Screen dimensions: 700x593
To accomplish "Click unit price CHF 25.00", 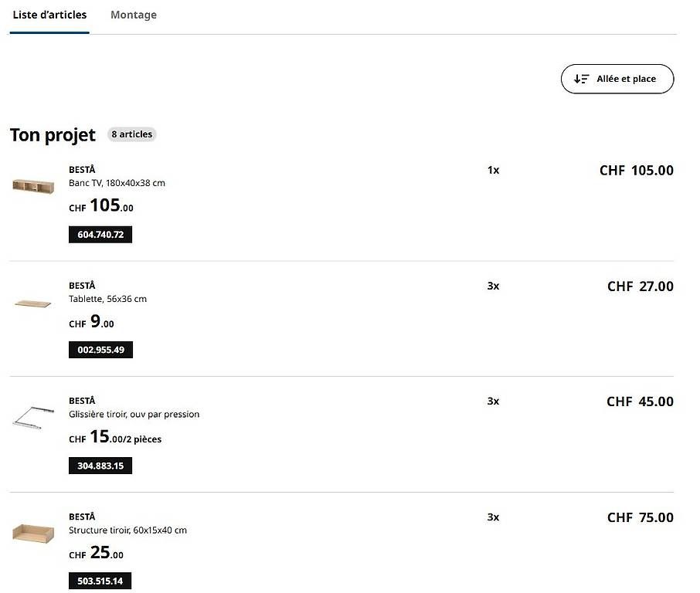I will click(96, 553).
